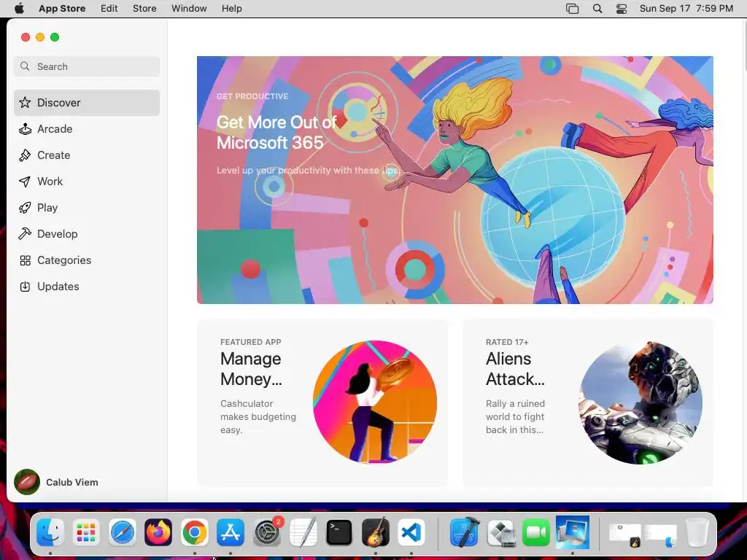
Task: Open the Store menu
Action: tap(144, 9)
